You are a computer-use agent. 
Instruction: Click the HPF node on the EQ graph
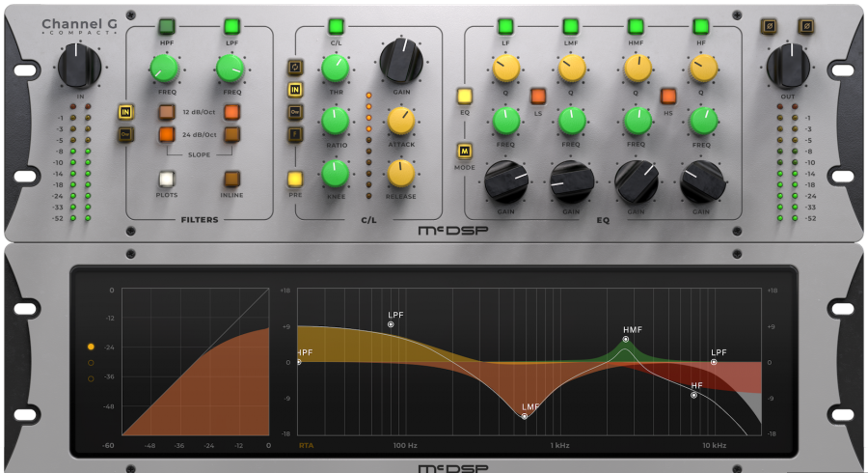click(x=300, y=362)
